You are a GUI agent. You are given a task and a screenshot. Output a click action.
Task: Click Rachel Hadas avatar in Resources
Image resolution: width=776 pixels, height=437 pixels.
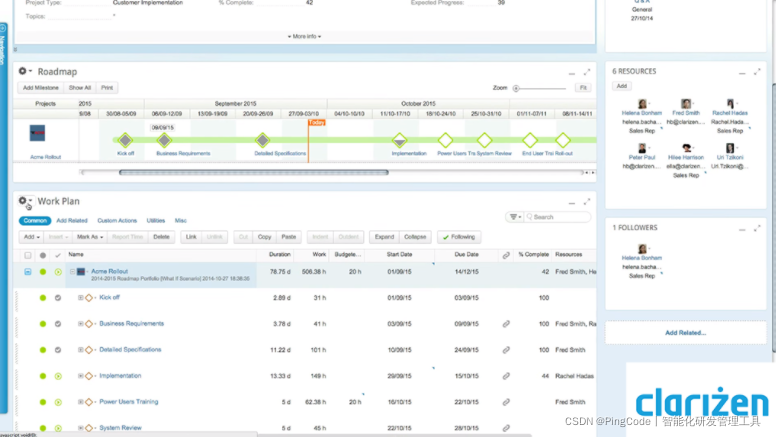(730, 104)
